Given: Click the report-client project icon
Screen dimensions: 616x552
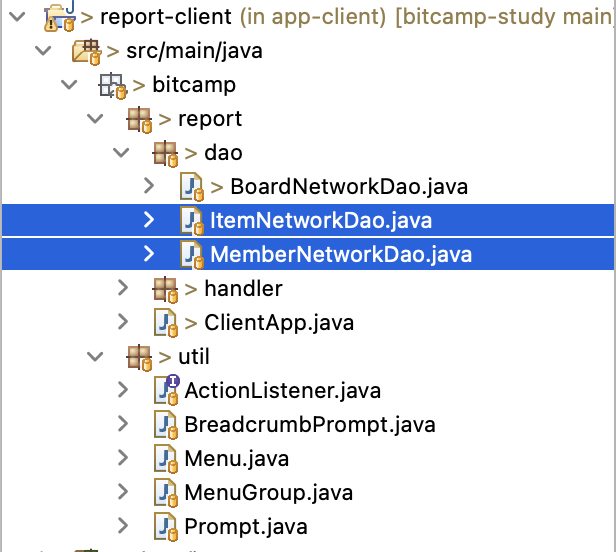Looking at the screenshot, I should [x=60, y=17].
